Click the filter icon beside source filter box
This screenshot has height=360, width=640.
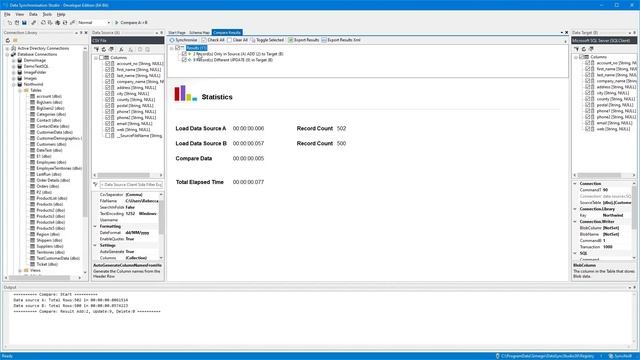[96, 184]
